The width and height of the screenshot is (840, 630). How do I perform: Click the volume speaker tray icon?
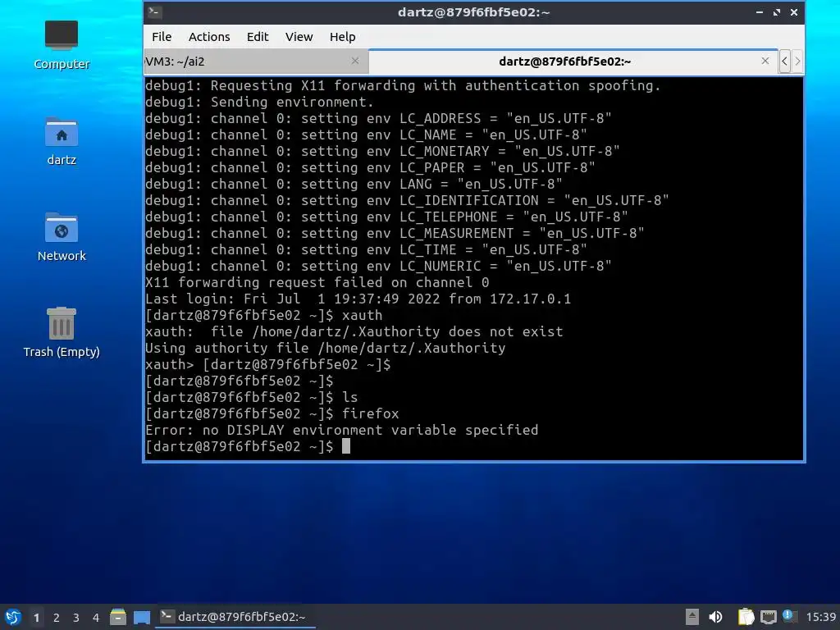(715, 617)
